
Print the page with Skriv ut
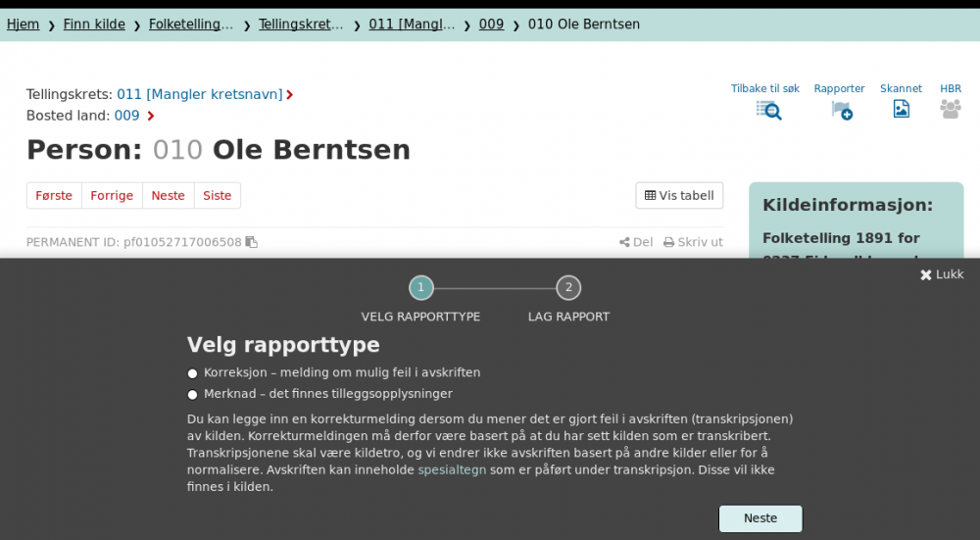pyautogui.click(x=693, y=242)
